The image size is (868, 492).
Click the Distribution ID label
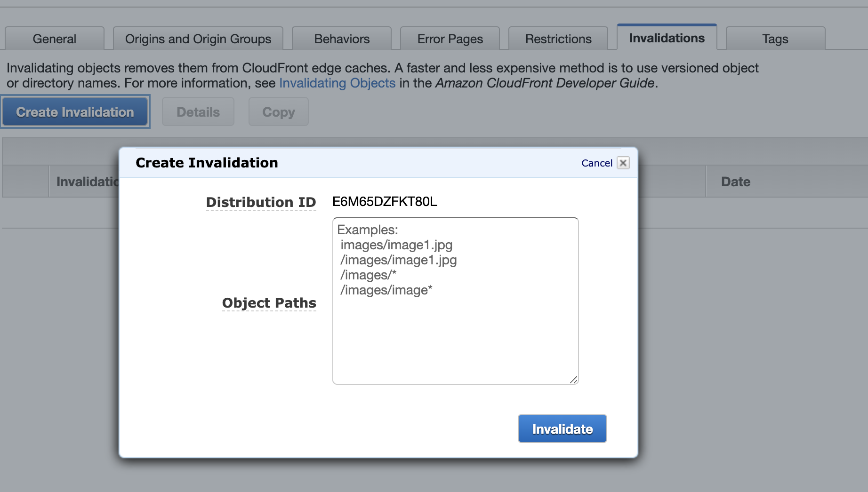(261, 202)
